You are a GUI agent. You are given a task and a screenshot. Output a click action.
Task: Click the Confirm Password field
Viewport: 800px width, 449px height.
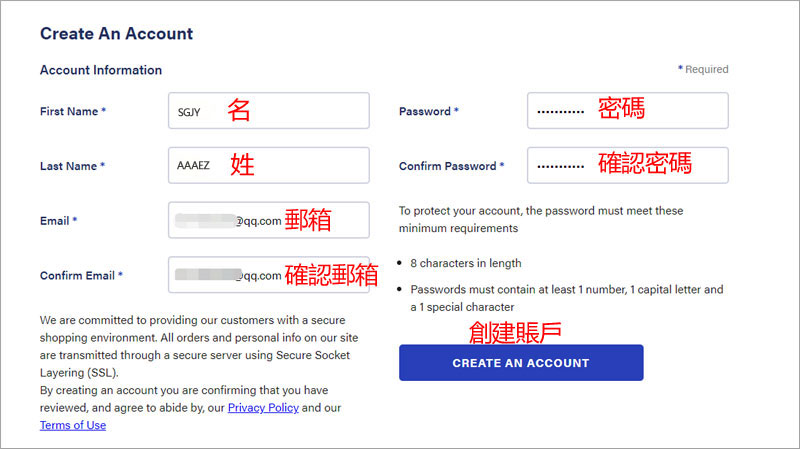click(x=627, y=166)
